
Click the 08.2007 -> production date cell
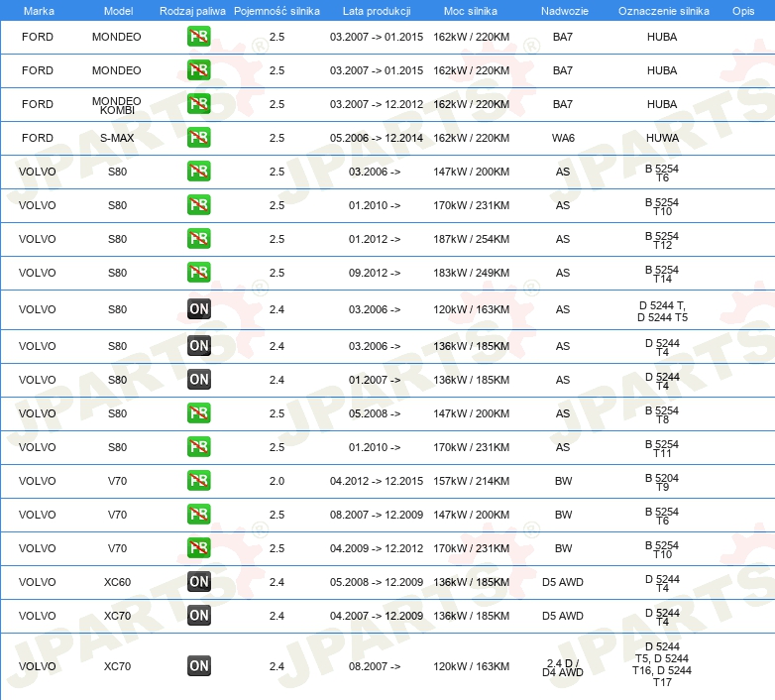[375, 666]
